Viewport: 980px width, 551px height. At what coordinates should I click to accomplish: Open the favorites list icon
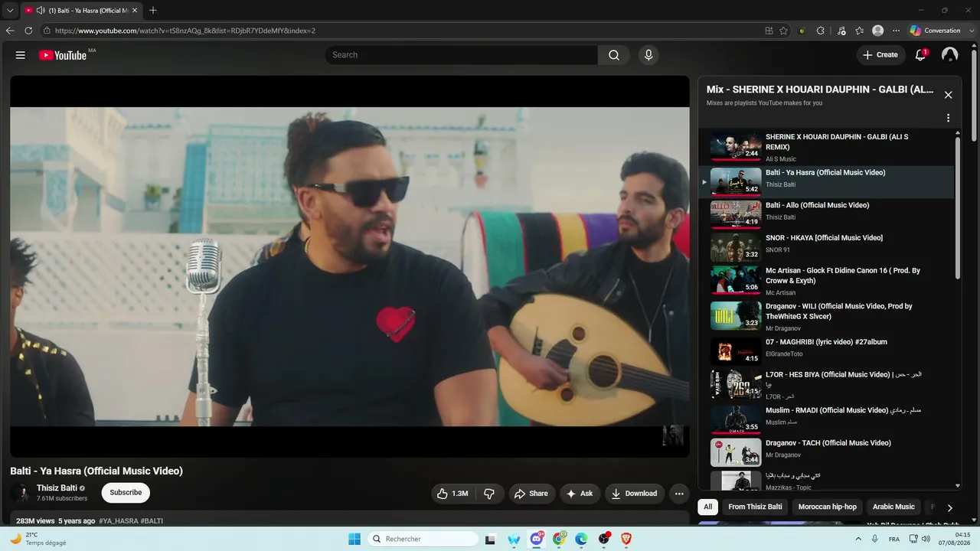click(x=860, y=31)
